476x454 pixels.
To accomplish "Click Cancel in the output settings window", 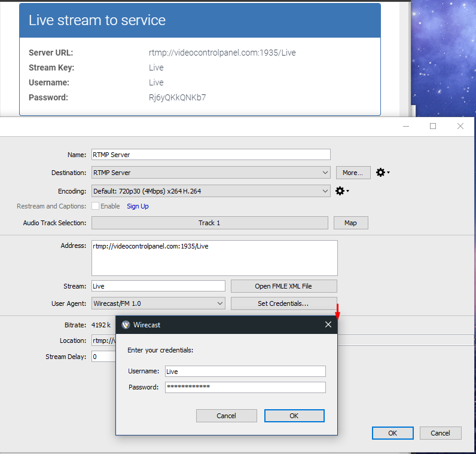I will click(441, 433).
